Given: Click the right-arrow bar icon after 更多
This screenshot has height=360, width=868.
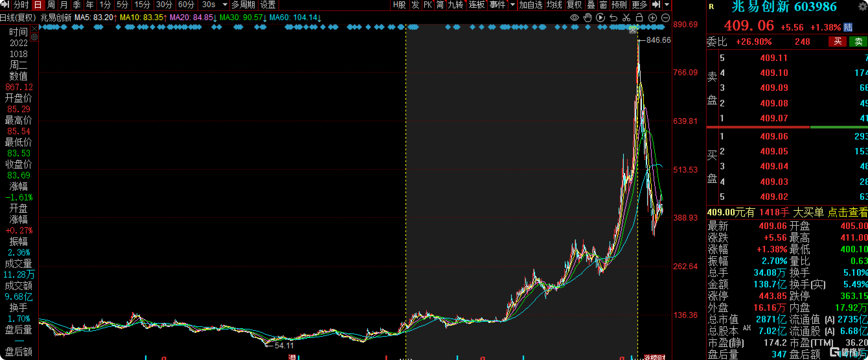Looking at the screenshot, I should click(x=656, y=5).
